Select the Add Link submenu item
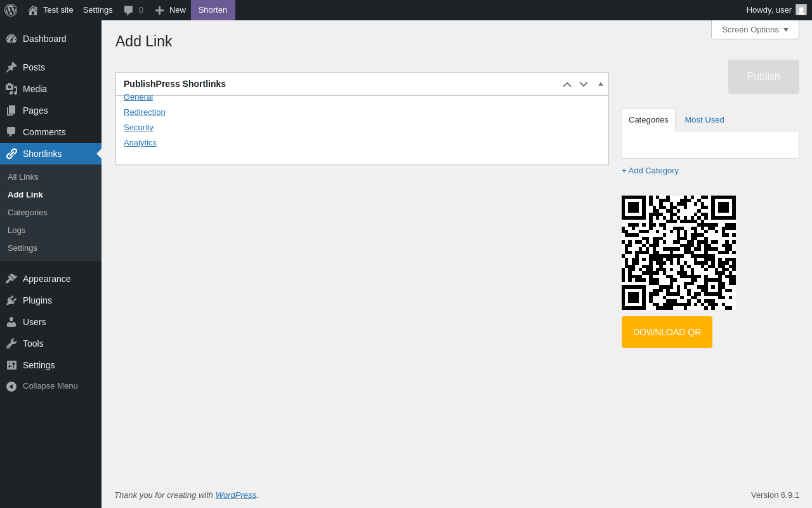This screenshot has height=508, width=812. point(51,195)
